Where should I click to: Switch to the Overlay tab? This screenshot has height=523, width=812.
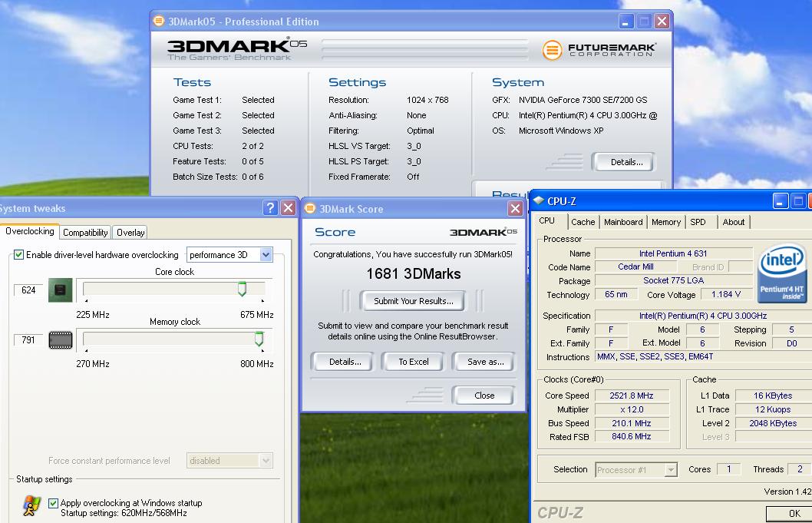coord(130,233)
